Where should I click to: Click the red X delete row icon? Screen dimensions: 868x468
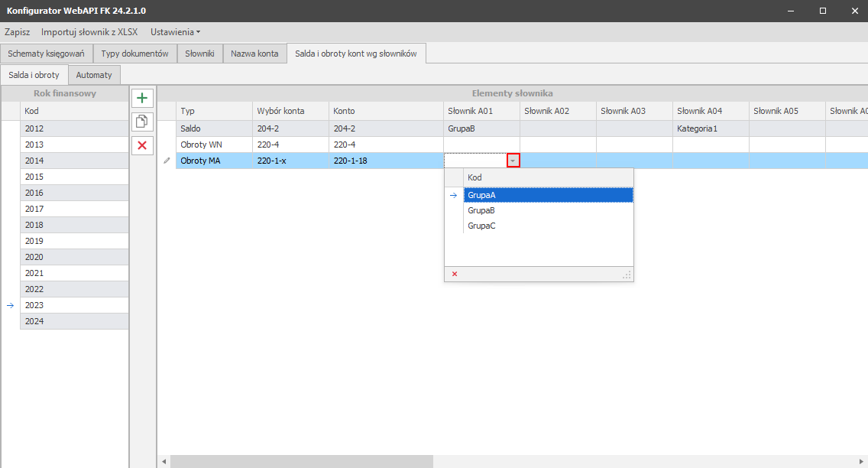(143, 145)
